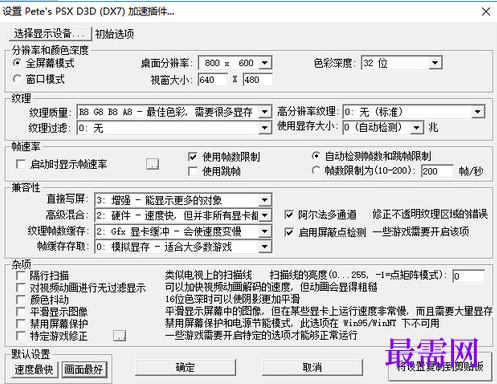
Task: Open the 纹理质量 dropdown
Action: (x=174, y=112)
